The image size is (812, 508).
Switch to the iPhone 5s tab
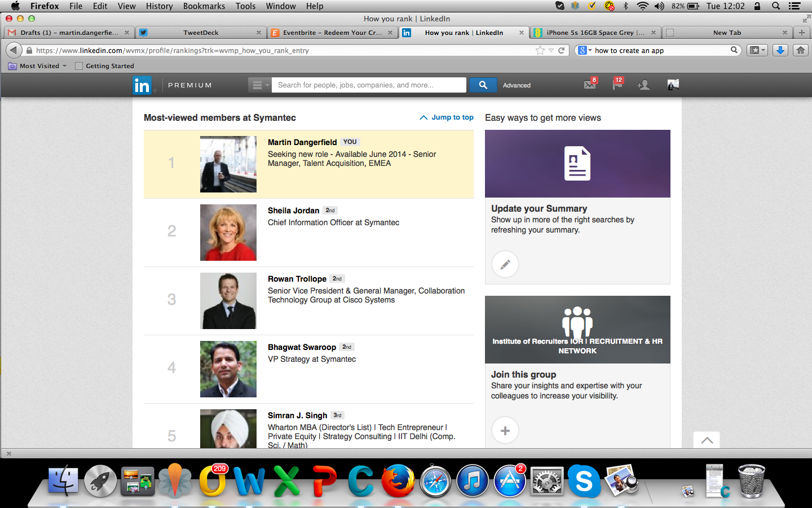click(x=595, y=33)
